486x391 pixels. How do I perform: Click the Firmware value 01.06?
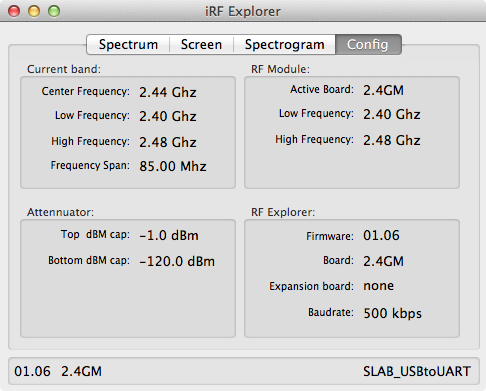tap(381, 236)
